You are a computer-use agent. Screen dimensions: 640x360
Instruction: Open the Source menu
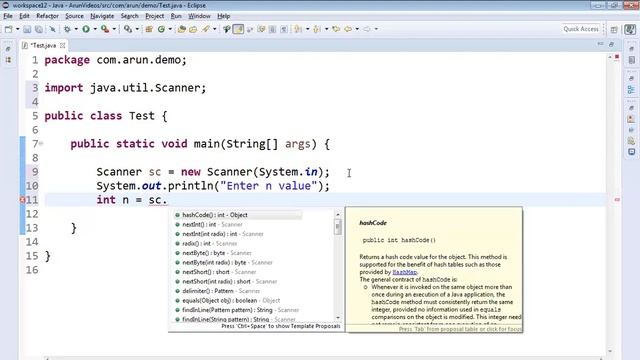(74, 16)
